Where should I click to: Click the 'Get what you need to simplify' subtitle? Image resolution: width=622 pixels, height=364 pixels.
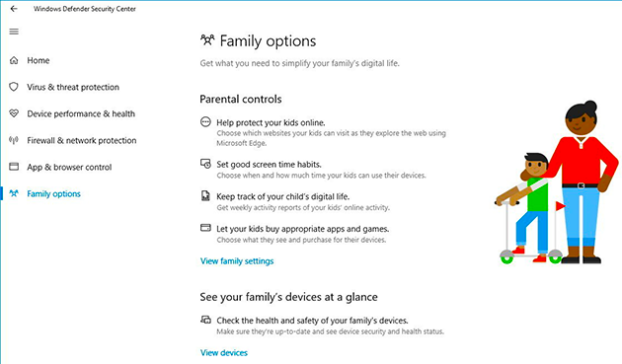(x=299, y=63)
